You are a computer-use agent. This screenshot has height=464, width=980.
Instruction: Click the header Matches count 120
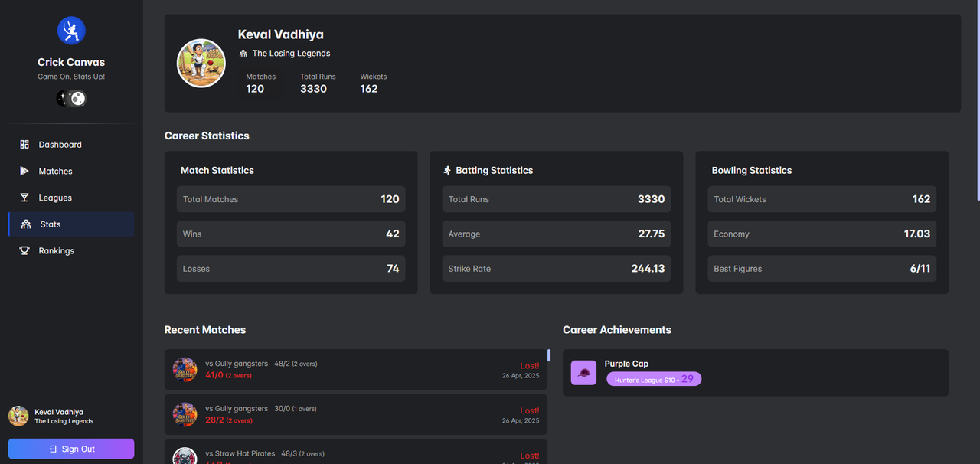pyautogui.click(x=255, y=89)
